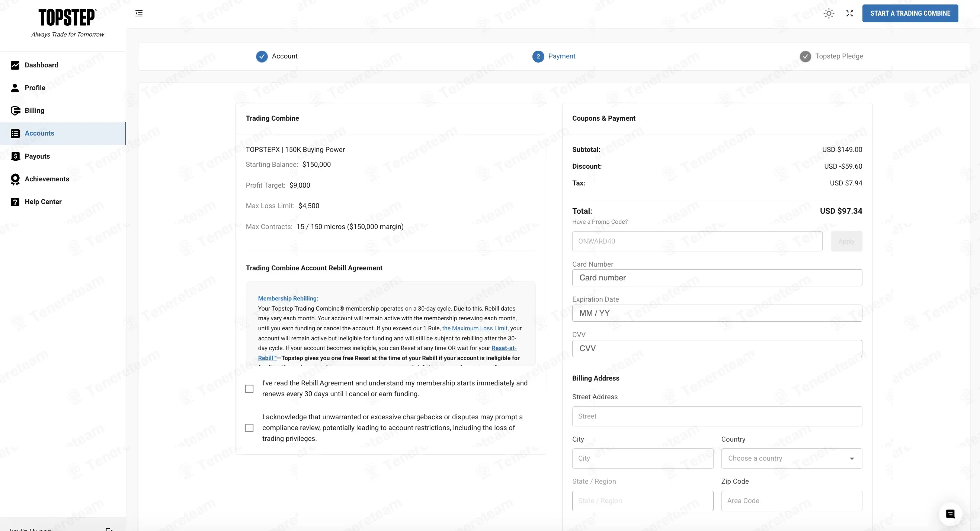Viewport: 980px width, 531px height.
Task: Click the Payouts dollar icon
Action: 15,156
